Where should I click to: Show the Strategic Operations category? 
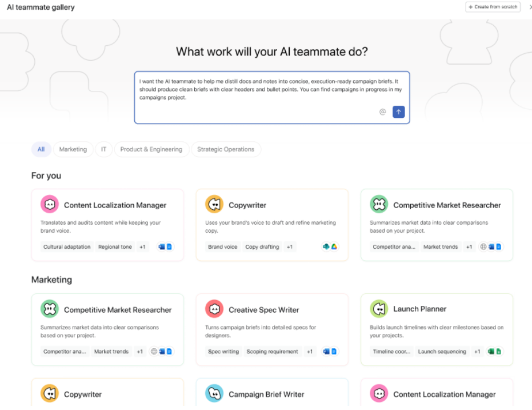click(226, 149)
